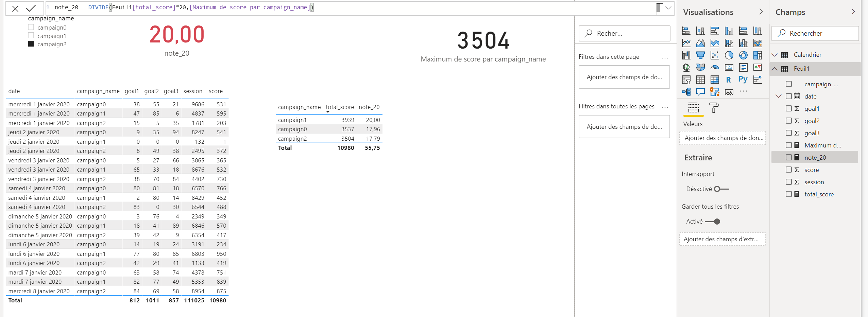Cancel the formula edit
Screen dimensions: 868x317
click(x=15, y=8)
